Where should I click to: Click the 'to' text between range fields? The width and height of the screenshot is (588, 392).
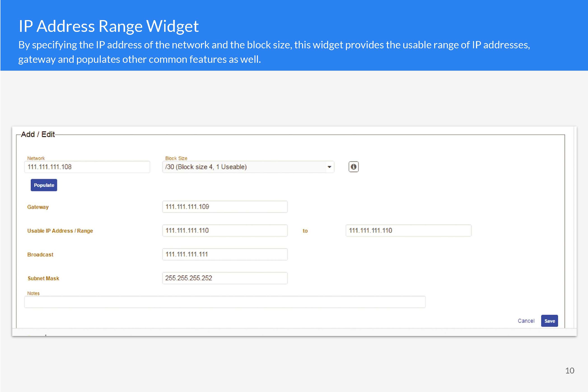click(305, 231)
